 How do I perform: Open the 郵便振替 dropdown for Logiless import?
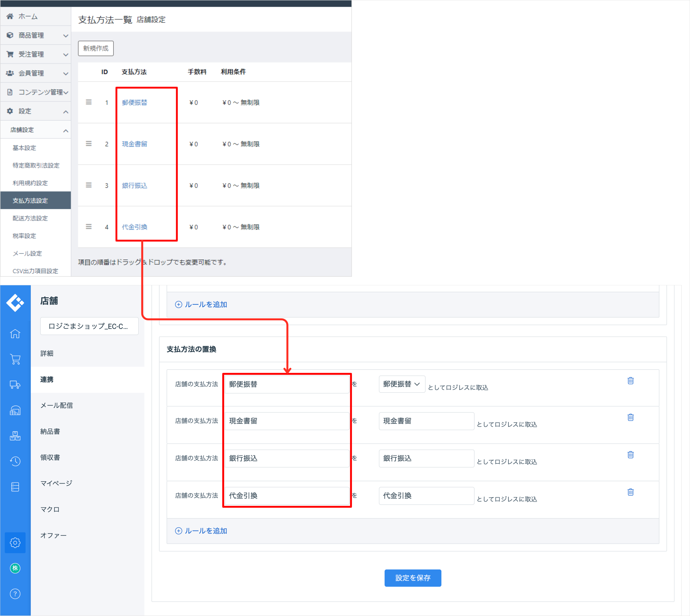pos(401,384)
